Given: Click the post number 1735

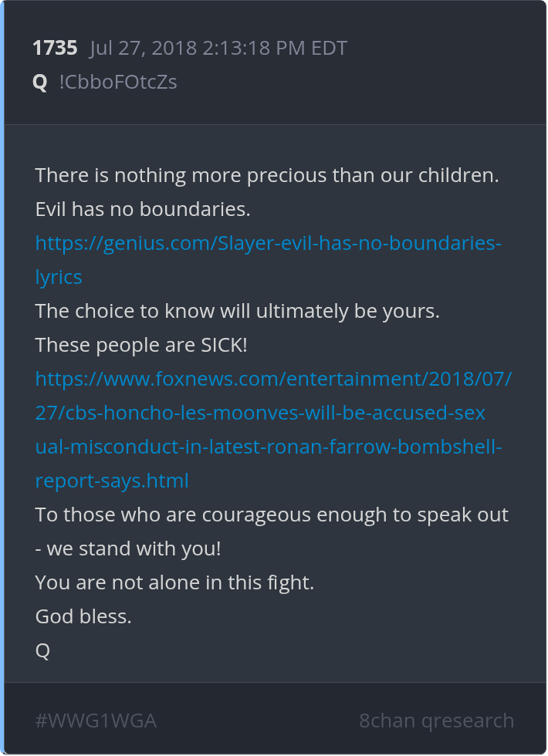Looking at the screenshot, I should pos(55,49).
